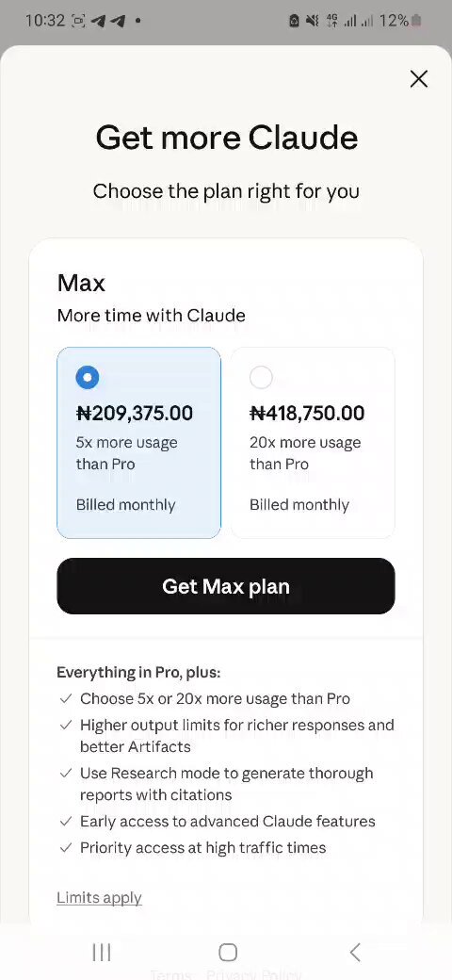Tap the 4G network indicator icon
This screenshot has width=452, height=980.
coord(332,22)
